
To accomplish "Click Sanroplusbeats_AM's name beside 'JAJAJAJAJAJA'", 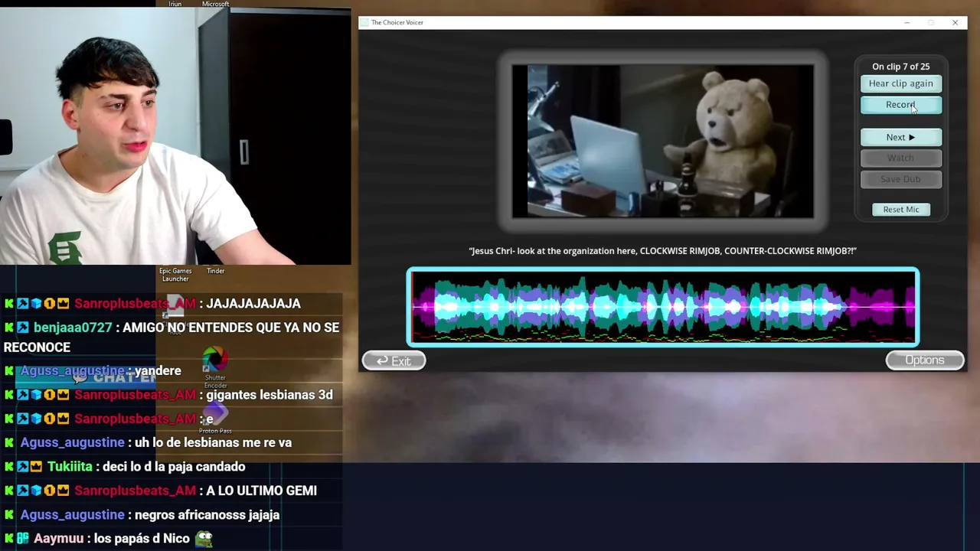I will 135,304.
